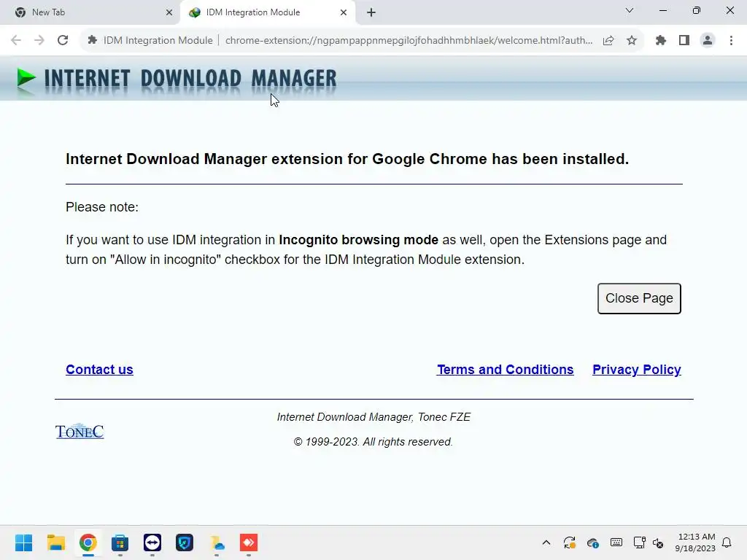Go back to previous page
This screenshot has width=747, height=560.
pyautogui.click(x=16, y=41)
